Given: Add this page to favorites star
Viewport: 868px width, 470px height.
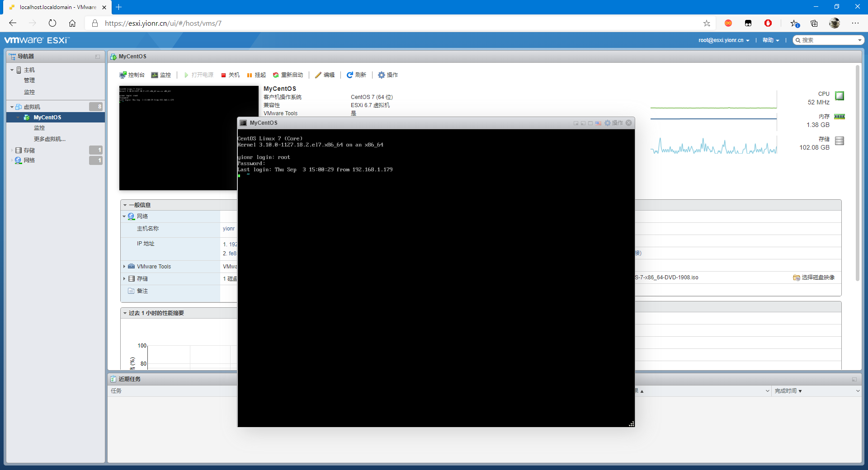Looking at the screenshot, I should click(x=707, y=23).
